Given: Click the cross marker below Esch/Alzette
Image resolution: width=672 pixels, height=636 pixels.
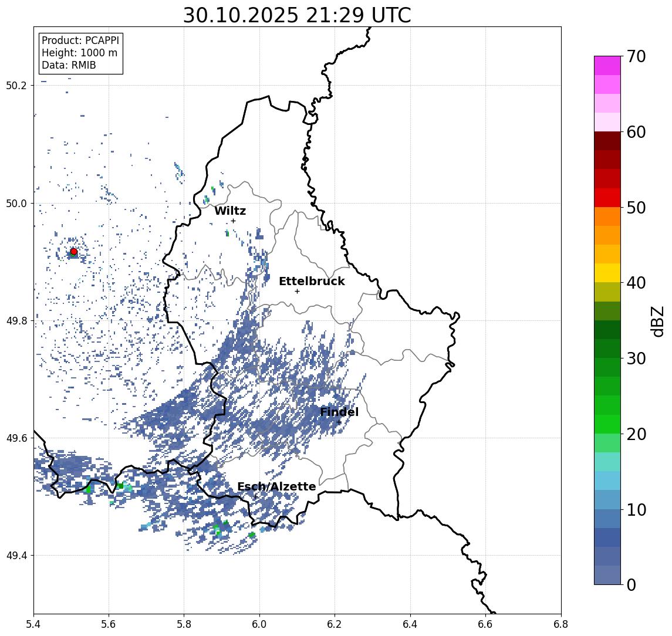Looking at the screenshot, I should 255,497.
